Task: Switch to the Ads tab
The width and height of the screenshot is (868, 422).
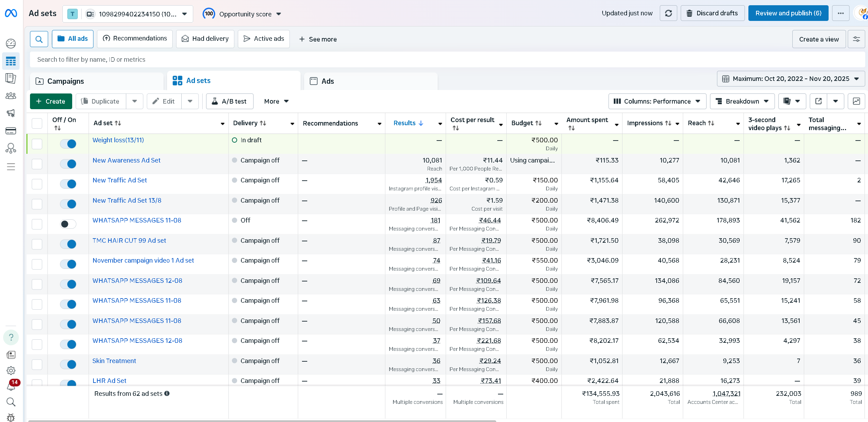Action: tap(327, 81)
